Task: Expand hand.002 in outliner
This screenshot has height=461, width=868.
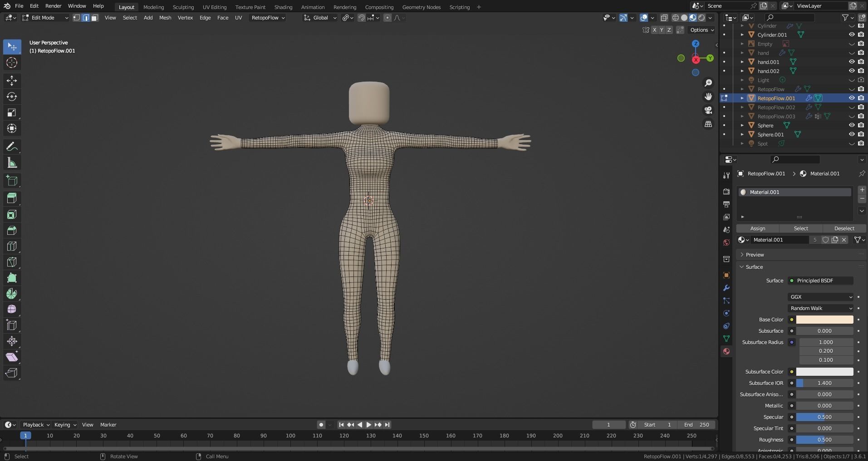Action: [742, 71]
